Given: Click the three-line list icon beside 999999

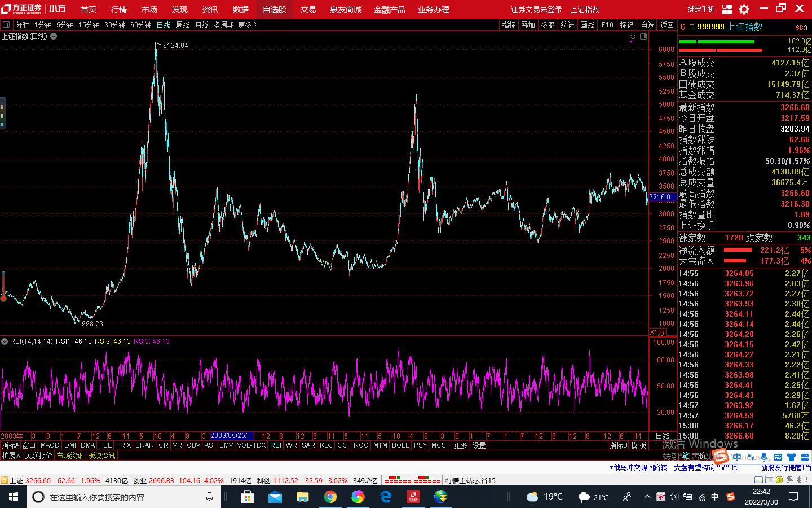Looking at the screenshot, I should pos(692,27).
